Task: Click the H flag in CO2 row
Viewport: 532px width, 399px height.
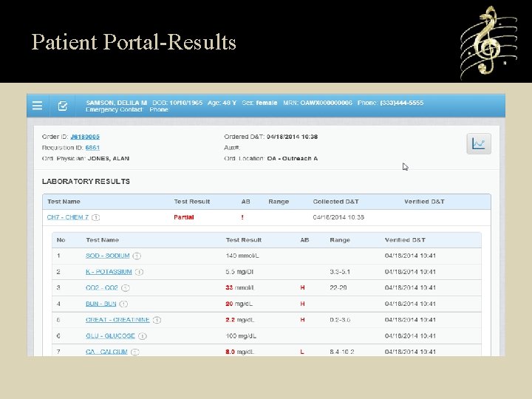Action: pyautogui.click(x=302, y=287)
